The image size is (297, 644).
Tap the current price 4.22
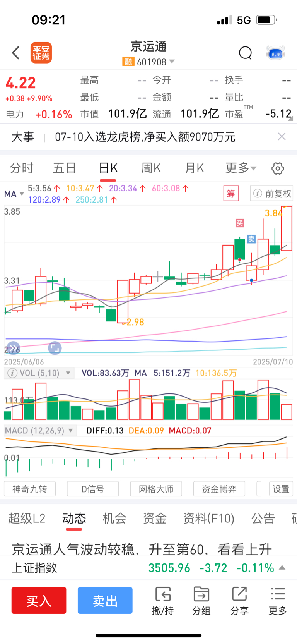click(20, 82)
